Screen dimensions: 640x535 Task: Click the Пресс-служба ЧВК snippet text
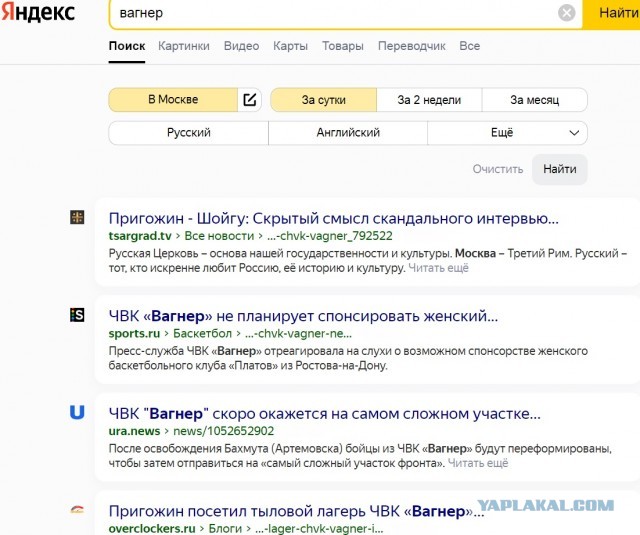pyautogui.click(x=348, y=358)
